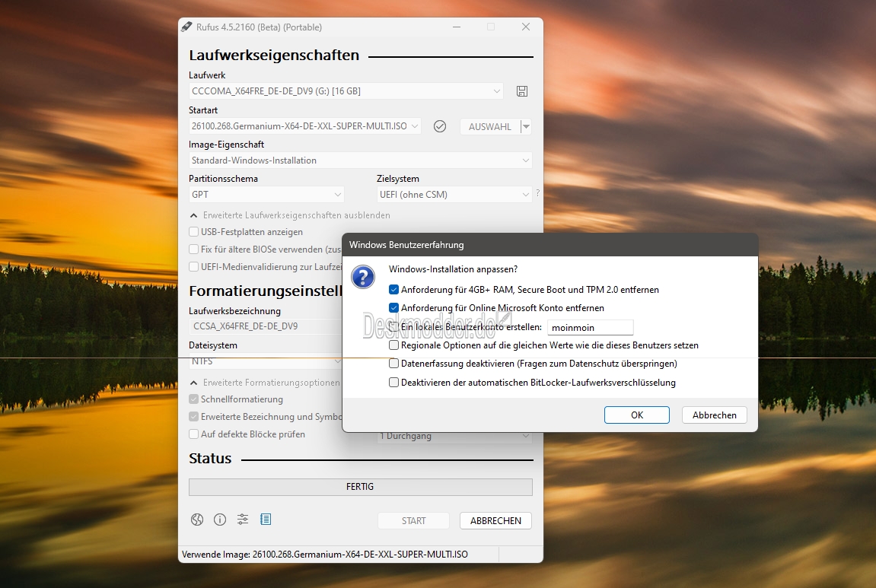
Task: Enable Regionale Optionen checkbox
Action: pos(394,345)
